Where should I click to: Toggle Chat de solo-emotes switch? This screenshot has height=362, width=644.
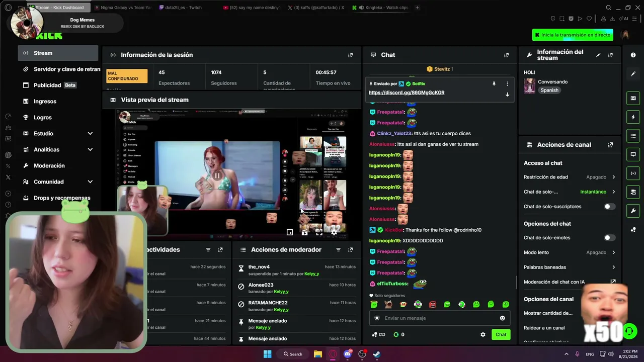click(x=609, y=238)
